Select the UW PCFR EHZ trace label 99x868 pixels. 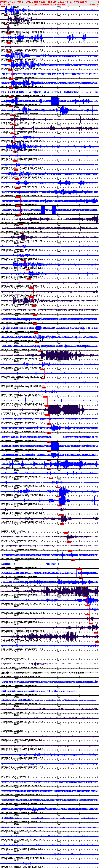click(x=23, y=187)
